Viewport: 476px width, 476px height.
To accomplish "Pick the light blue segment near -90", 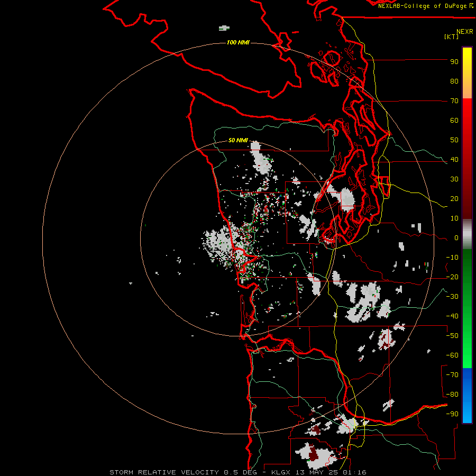I will point(467,411).
